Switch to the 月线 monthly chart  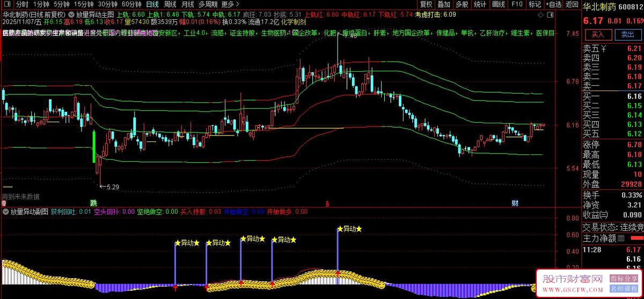tap(188, 4)
